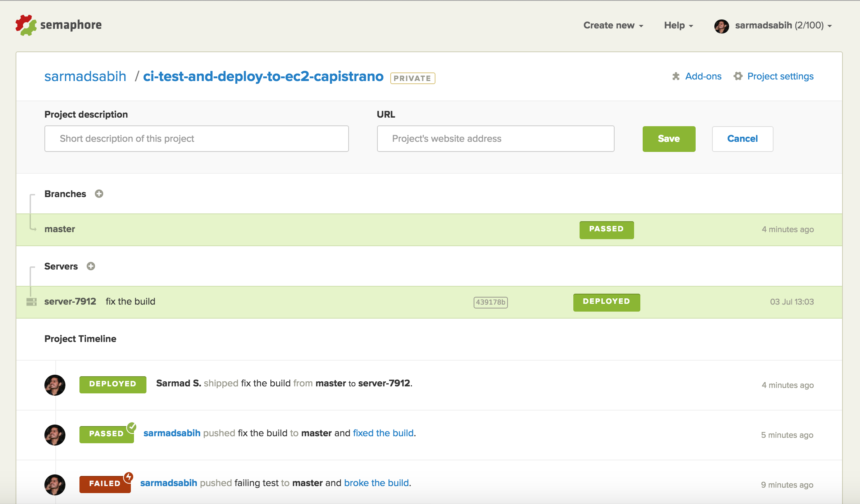Screen dimensions: 860x504
Task: Click the Project Timeline heading
Action: click(x=80, y=339)
